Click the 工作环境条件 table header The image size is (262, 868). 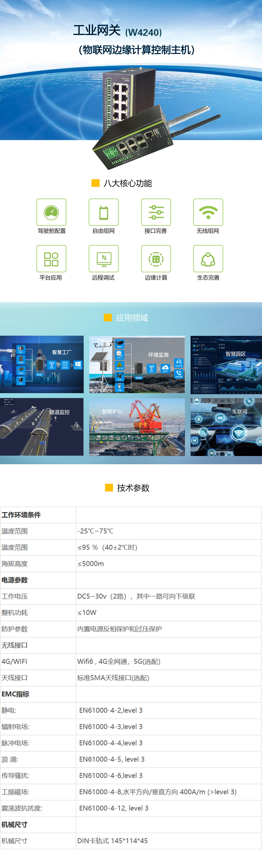(x=21, y=515)
